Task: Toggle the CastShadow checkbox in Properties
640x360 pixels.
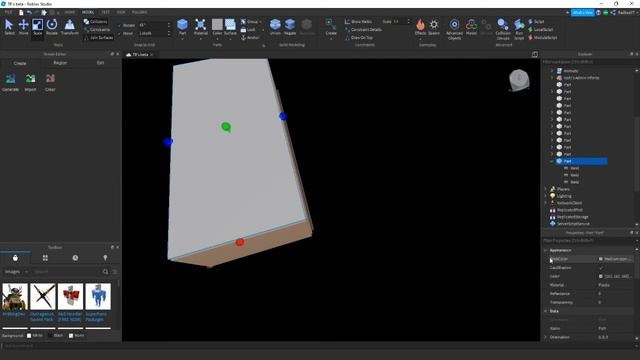Action: pos(601,268)
